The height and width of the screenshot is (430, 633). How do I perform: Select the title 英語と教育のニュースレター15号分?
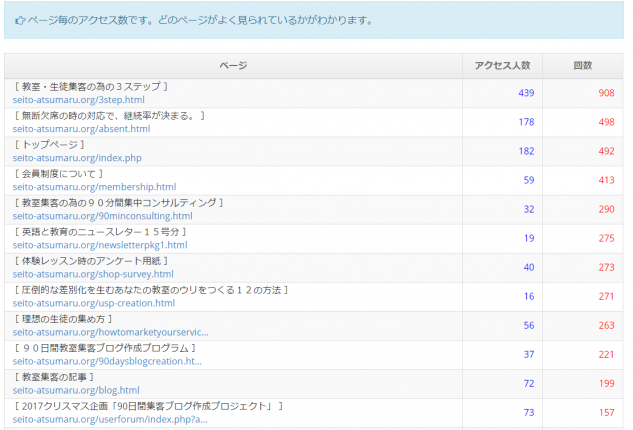pyautogui.click(x=101, y=232)
